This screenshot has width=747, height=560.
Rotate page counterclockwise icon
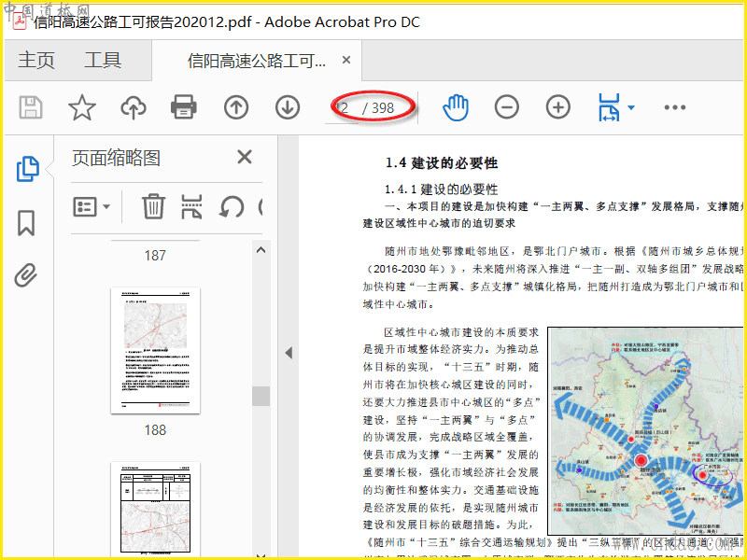click(x=232, y=207)
